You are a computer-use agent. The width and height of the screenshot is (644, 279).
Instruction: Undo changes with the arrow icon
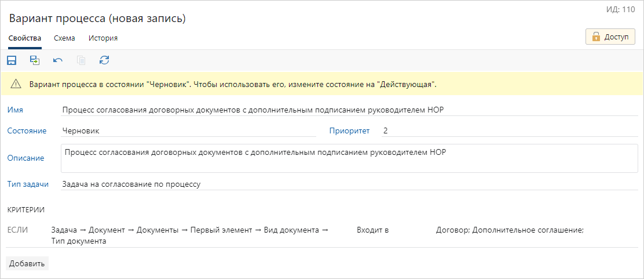58,60
